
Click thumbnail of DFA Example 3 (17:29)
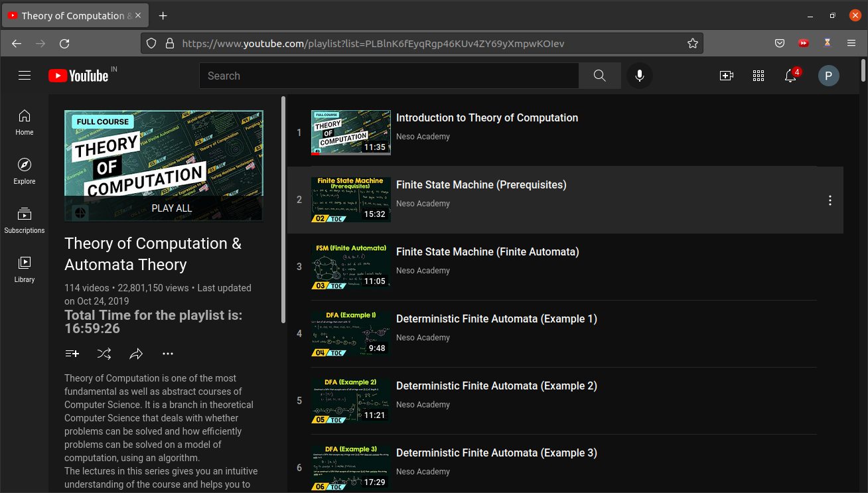coord(351,468)
